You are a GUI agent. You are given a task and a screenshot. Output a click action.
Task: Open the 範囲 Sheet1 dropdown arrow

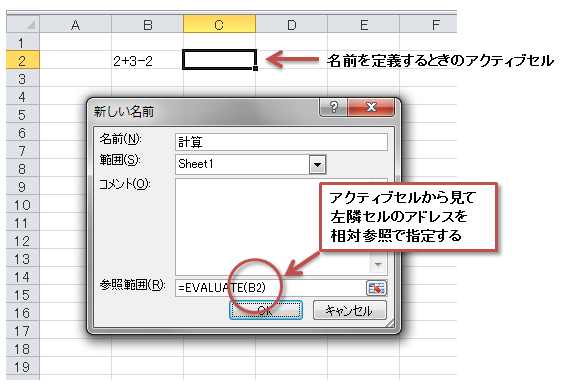317,165
